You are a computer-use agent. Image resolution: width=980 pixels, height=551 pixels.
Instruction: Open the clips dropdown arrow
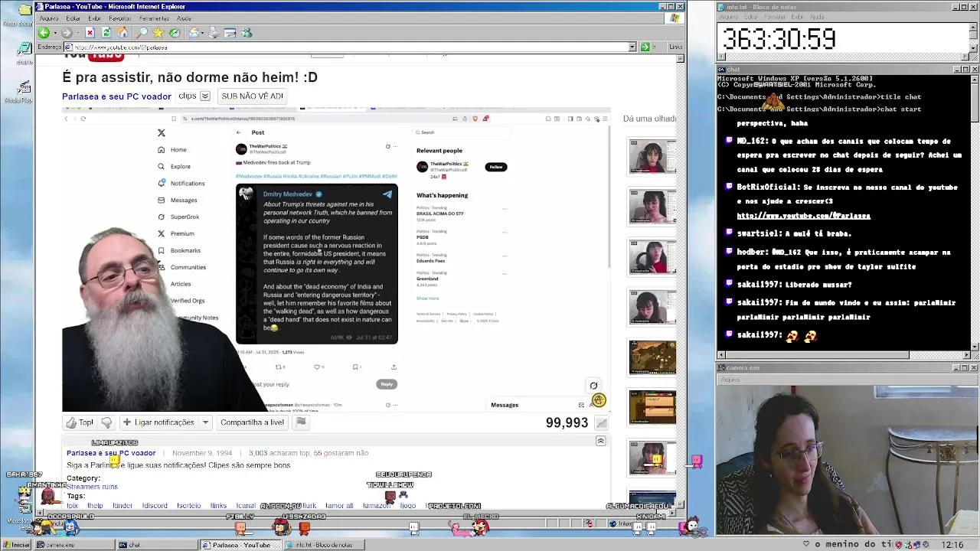point(205,96)
